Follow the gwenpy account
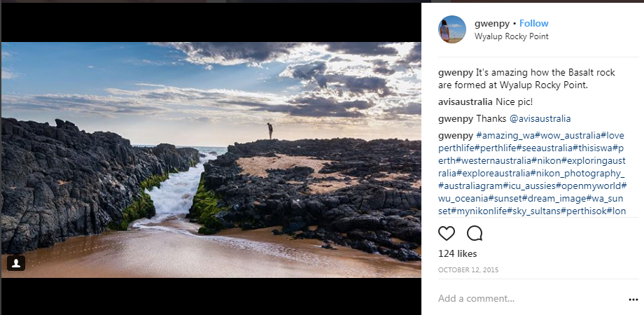This screenshot has width=644, height=315. point(534,23)
